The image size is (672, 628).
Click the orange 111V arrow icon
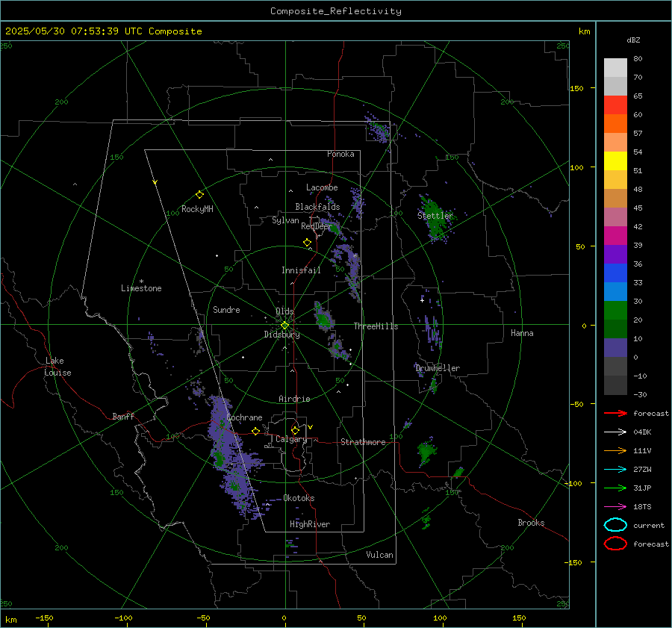point(615,450)
